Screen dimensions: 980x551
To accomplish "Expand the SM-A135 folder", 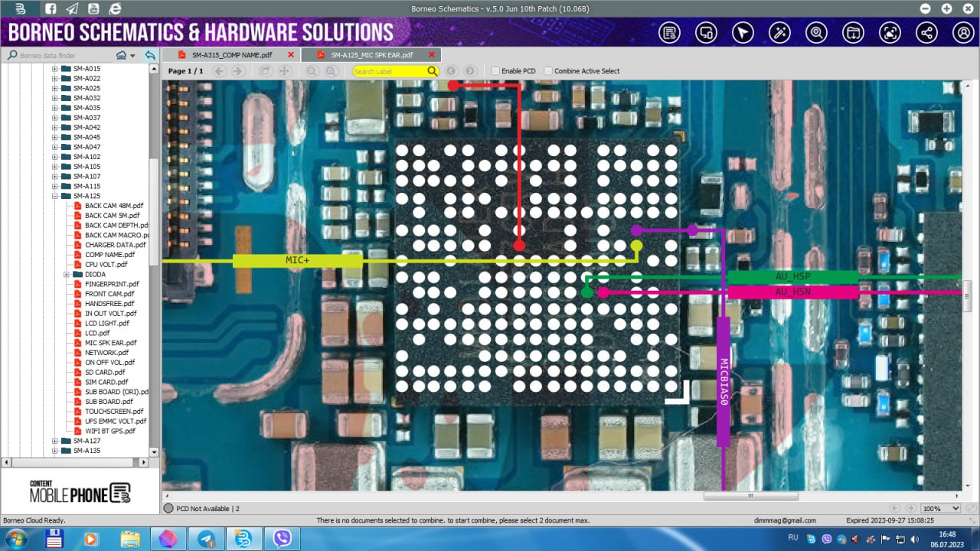I will pyautogui.click(x=55, y=451).
